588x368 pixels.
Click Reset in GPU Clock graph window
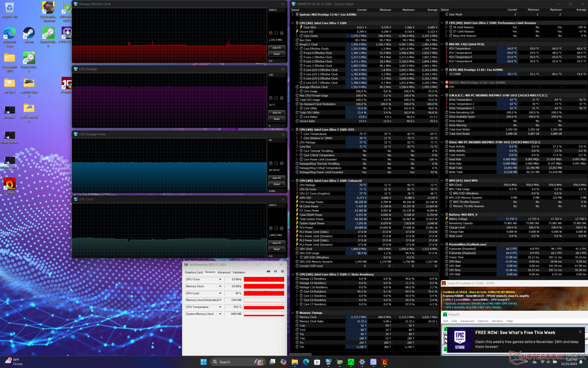[277, 249]
